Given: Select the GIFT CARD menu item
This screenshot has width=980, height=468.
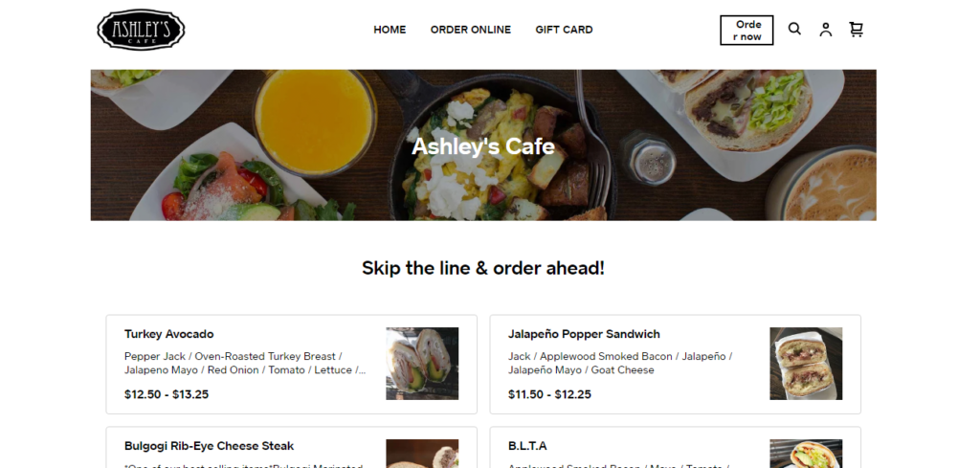Looking at the screenshot, I should click(x=564, y=30).
